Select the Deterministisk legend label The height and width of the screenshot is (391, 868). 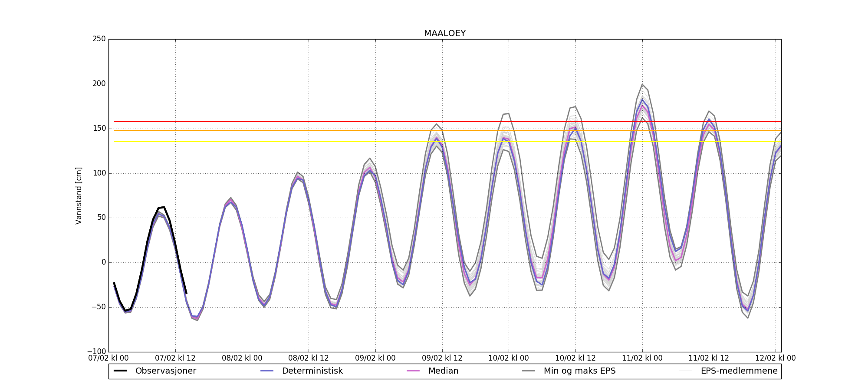point(312,371)
